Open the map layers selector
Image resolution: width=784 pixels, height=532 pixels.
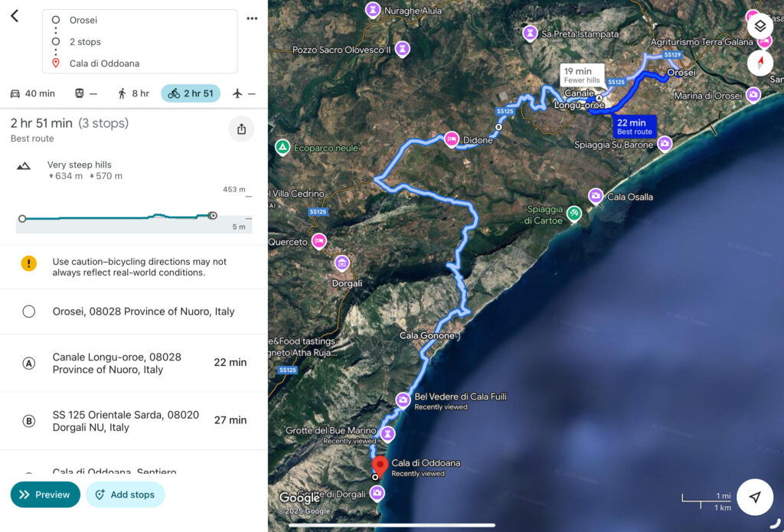[759, 25]
